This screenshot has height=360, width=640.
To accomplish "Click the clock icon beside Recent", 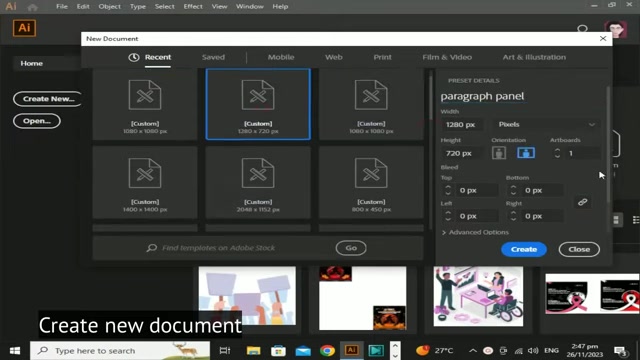I will pyautogui.click(x=134, y=58).
